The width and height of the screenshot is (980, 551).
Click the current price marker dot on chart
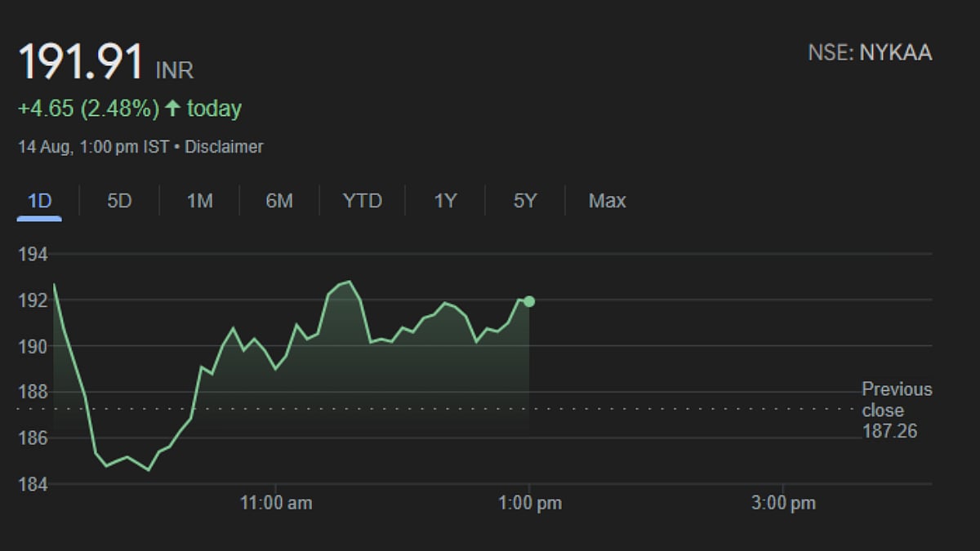coord(530,300)
